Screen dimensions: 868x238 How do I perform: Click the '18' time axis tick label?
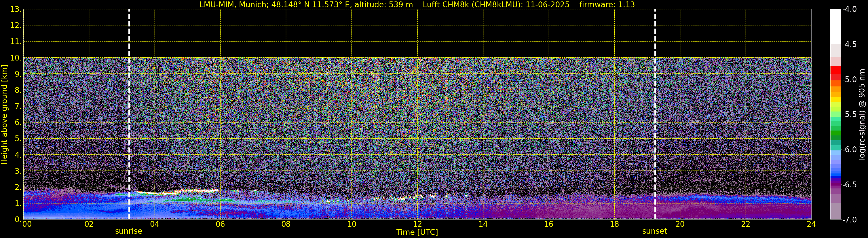point(615,224)
